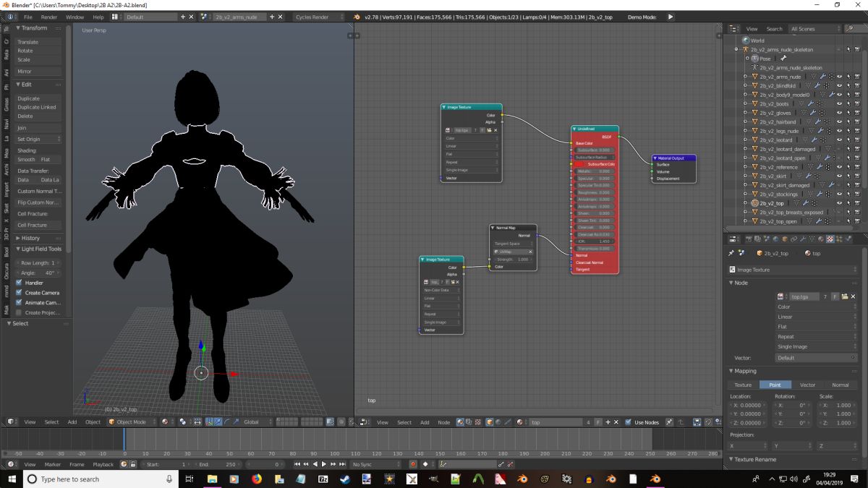Toggle restrict-select arrow for 2b_v2_gloves
This screenshot has height=488, width=868.
point(848,113)
